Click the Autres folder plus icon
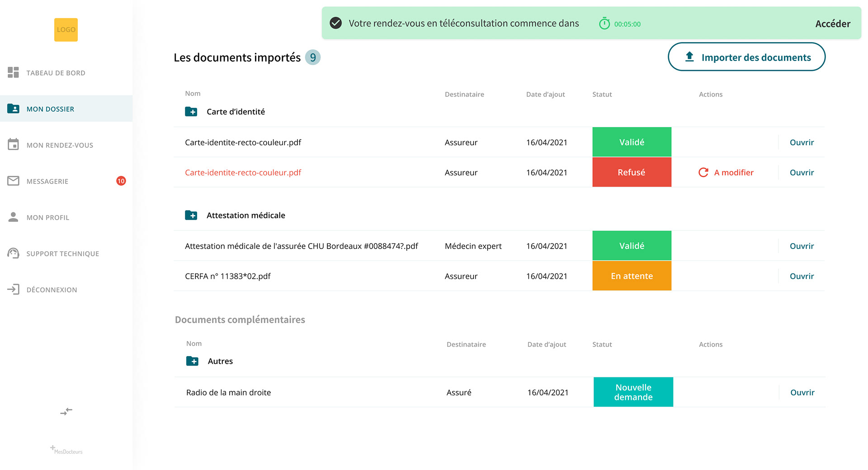 click(192, 361)
